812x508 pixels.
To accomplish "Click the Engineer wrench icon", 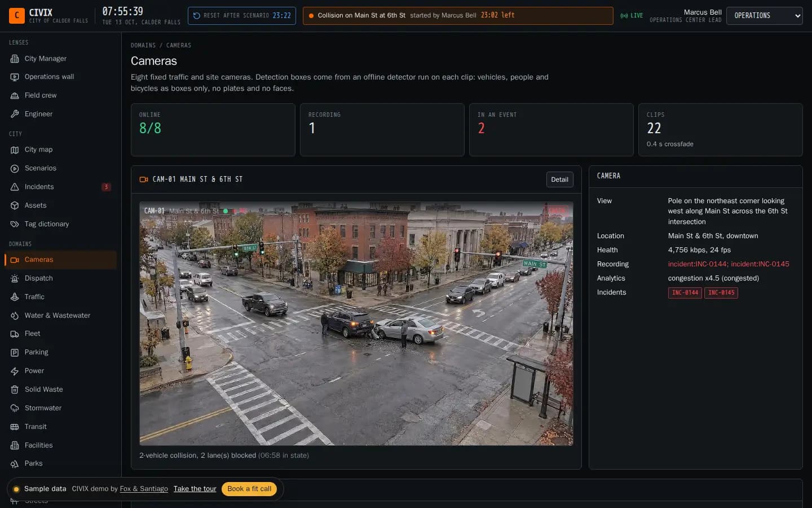I will coord(15,114).
